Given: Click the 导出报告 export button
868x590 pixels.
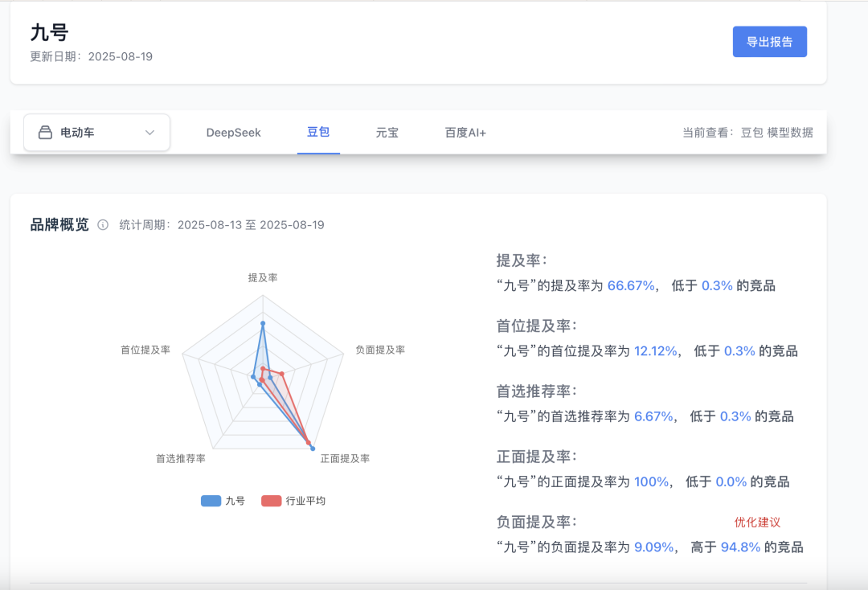Looking at the screenshot, I should coord(769,42).
